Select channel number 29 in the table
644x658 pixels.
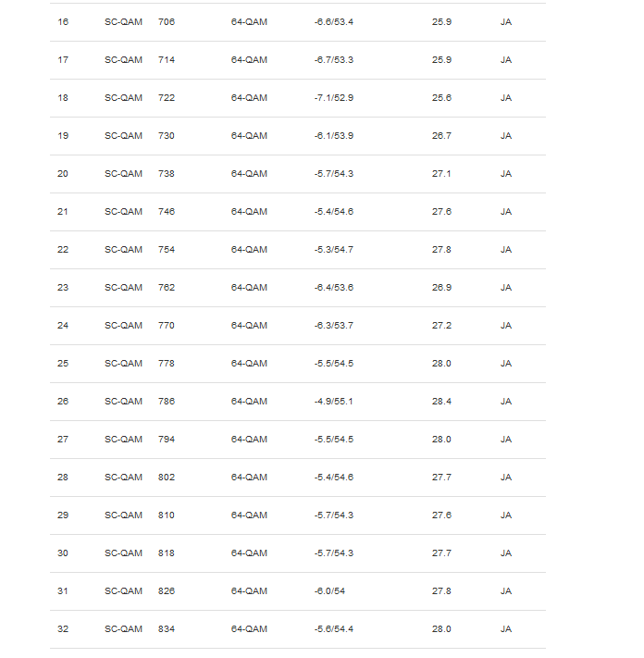(x=63, y=515)
